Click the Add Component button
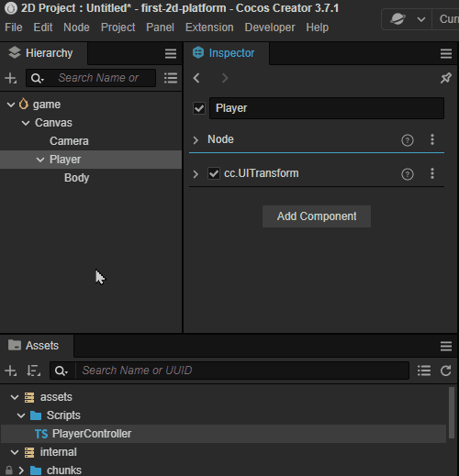The width and height of the screenshot is (459, 476). click(317, 216)
